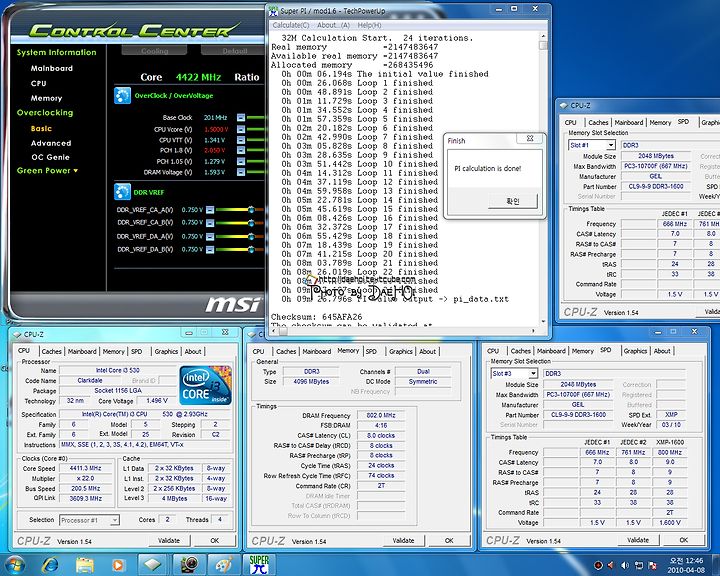Click the volume speaker tray icon
The height and width of the screenshot is (576, 720).
[625, 565]
